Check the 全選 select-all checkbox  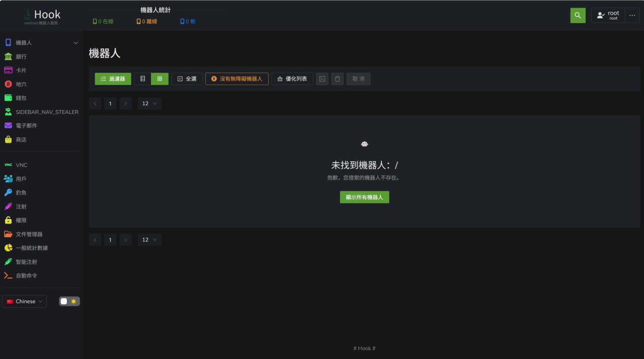(187, 79)
